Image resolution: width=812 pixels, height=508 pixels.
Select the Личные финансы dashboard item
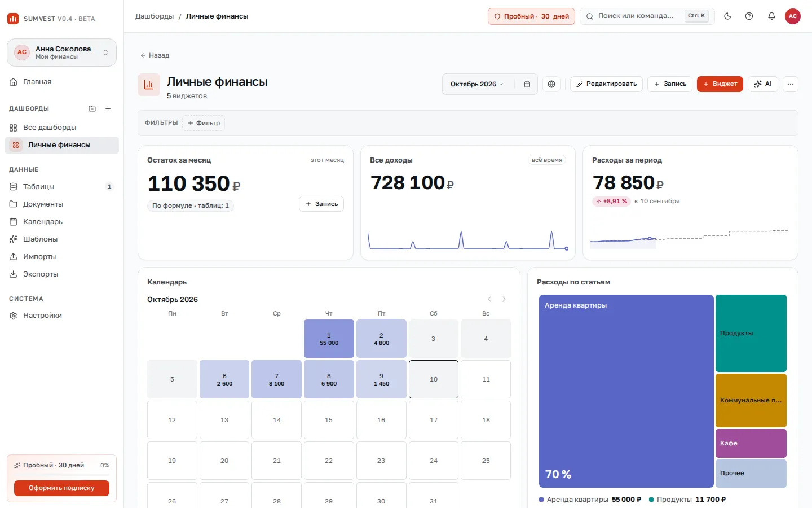click(61, 145)
